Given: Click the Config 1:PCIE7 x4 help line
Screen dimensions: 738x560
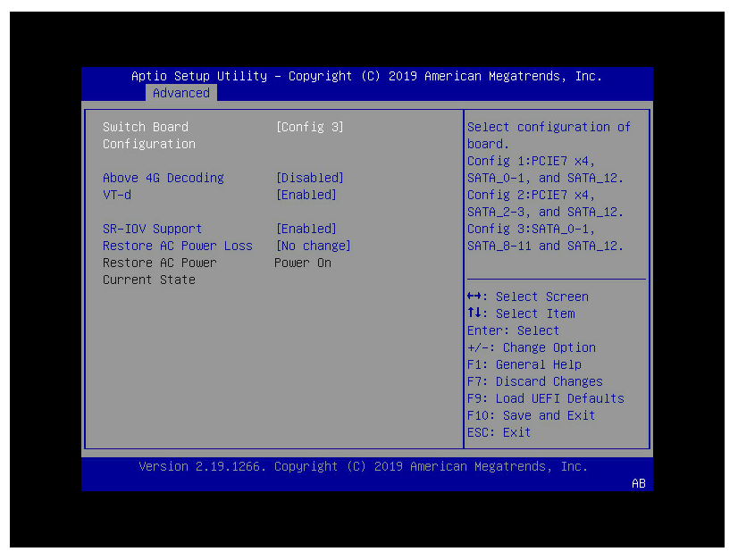Looking at the screenshot, I should [x=531, y=161].
